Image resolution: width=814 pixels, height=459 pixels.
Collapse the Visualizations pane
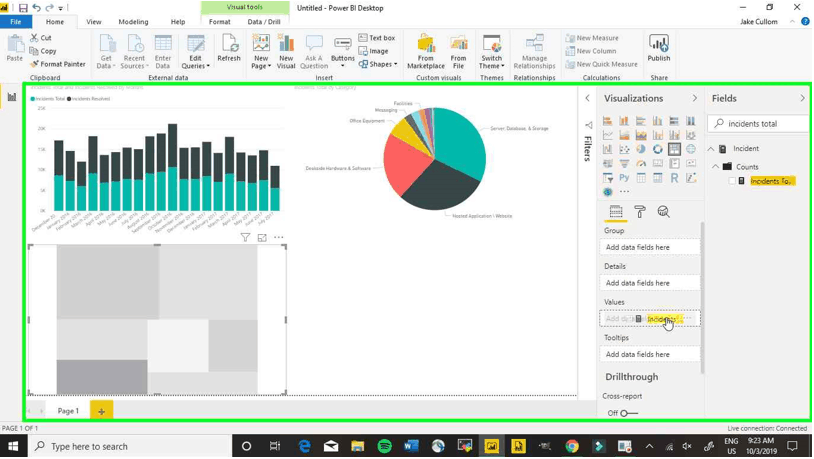click(695, 98)
